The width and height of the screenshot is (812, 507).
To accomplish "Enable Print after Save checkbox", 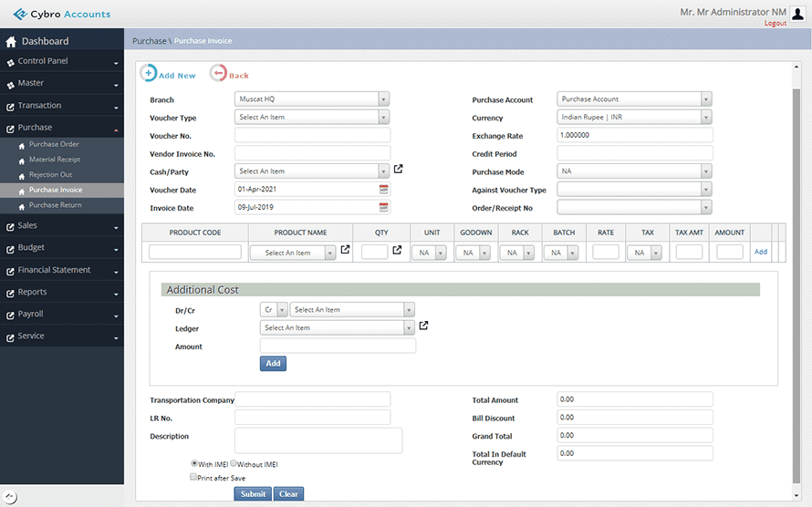I will tap(193, 477).
